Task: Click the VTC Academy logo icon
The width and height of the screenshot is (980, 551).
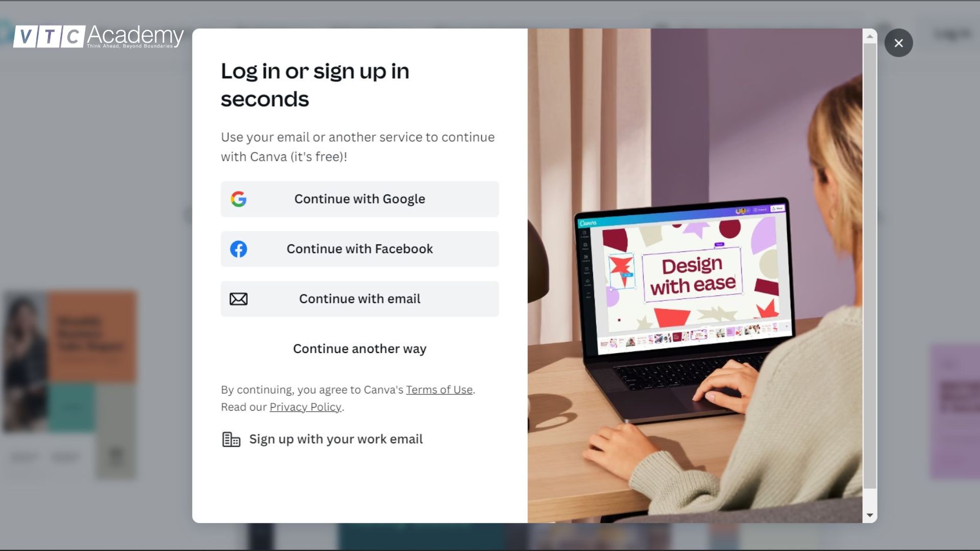Action: pyautogui.click(x=99, y=36)
